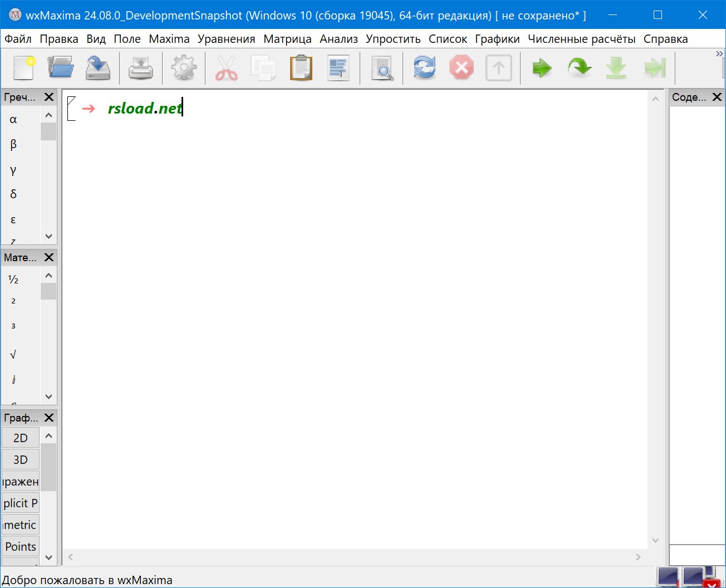Image resolution: width=726 pixels, height=588 pixels.
Task: Click scroll-up arrow in Greek letters panel
Action: tap(48, 115)
